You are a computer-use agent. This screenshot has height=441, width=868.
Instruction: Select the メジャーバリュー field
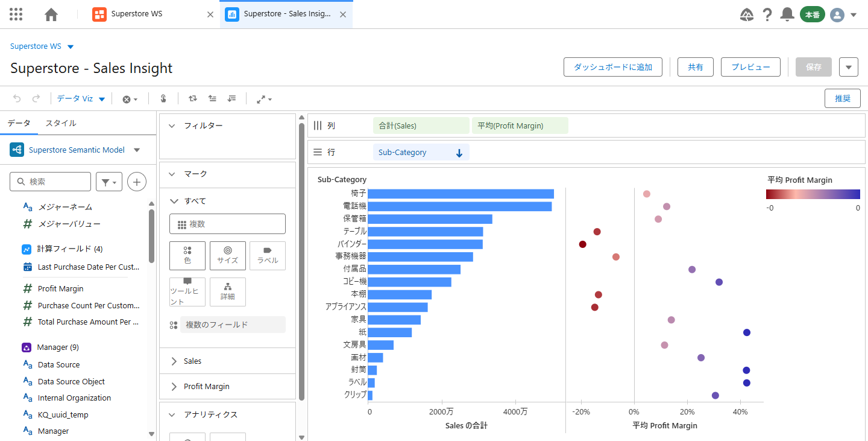[69, 224]
